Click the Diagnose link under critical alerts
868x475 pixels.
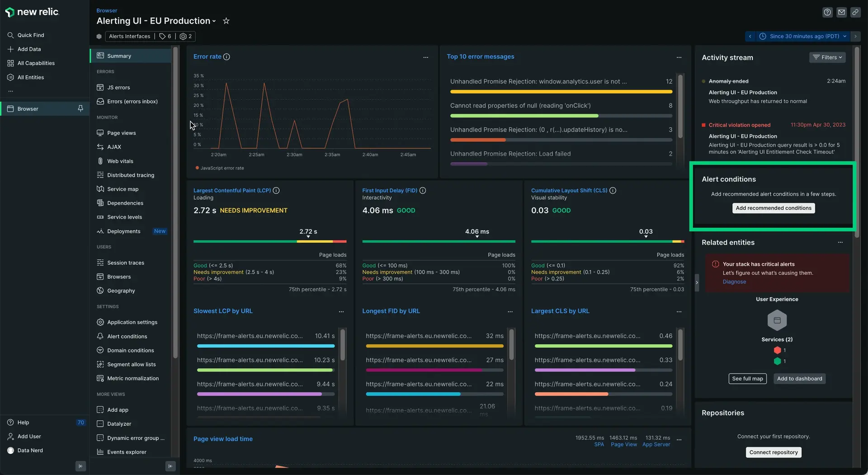734,282
